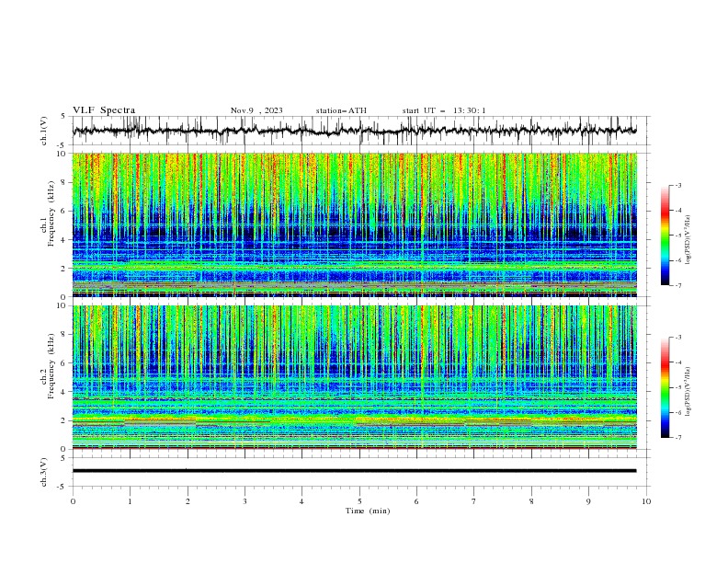Click the ch.1 waveform '-5' volt tick label
Screen dimensions: 728x563
point(63,145)
